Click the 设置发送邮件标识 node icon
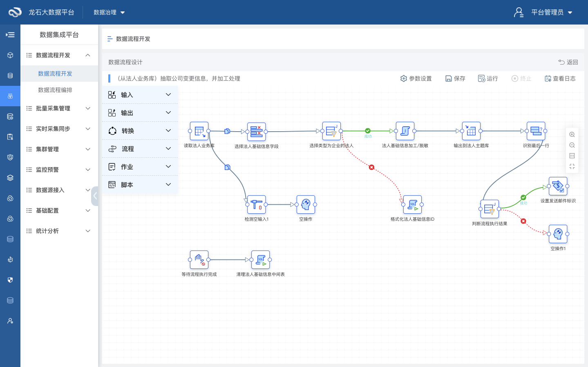The width and height of the screenshot is (588, 367). 558,186
